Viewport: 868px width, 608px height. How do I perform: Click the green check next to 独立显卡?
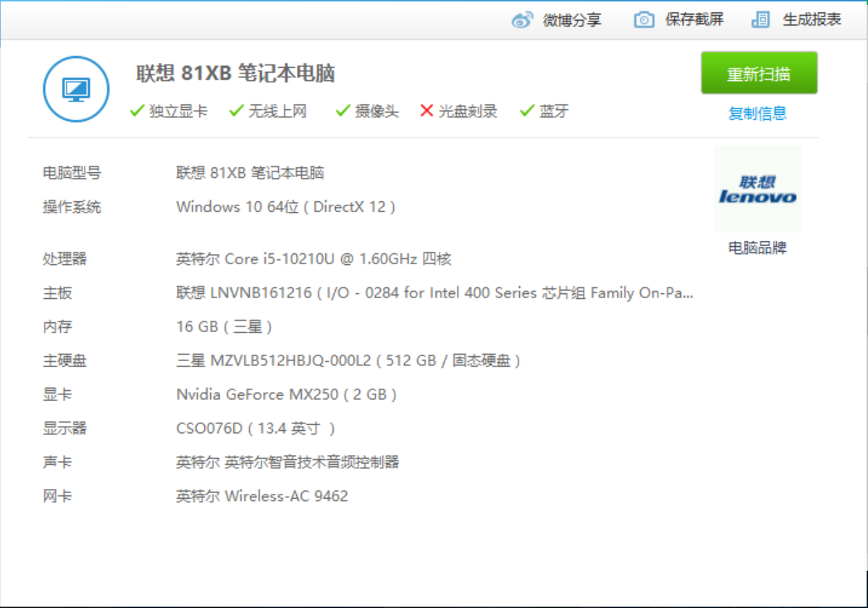137,111
